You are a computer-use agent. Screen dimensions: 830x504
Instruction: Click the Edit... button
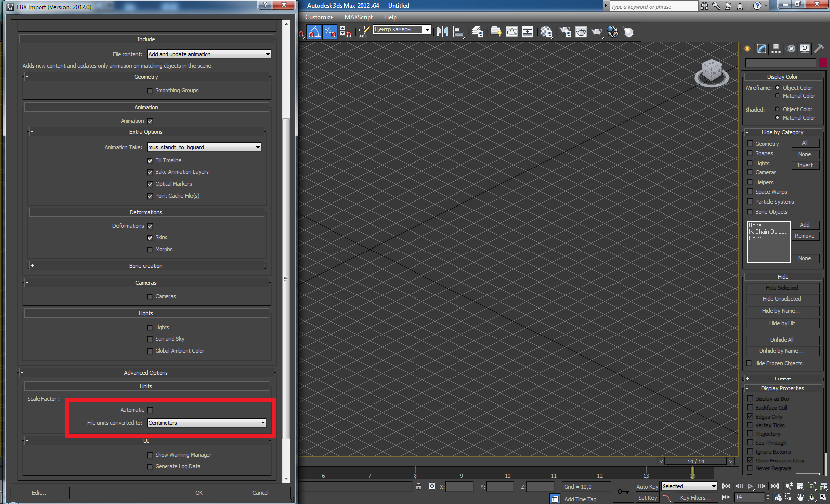40,493
